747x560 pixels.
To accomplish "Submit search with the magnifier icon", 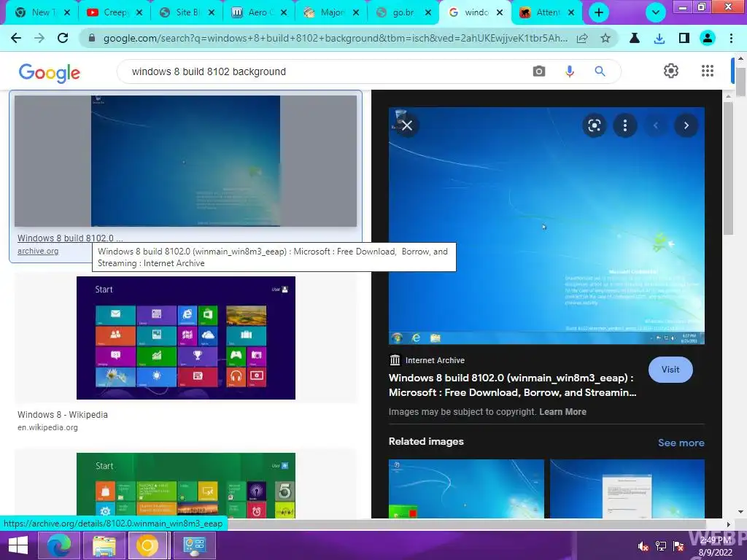I will point(600,71).
